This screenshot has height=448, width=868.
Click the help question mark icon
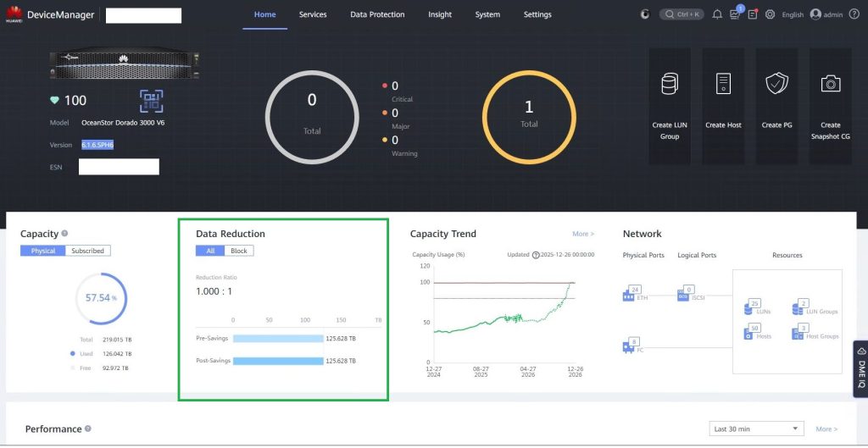(x=854, y=14)
